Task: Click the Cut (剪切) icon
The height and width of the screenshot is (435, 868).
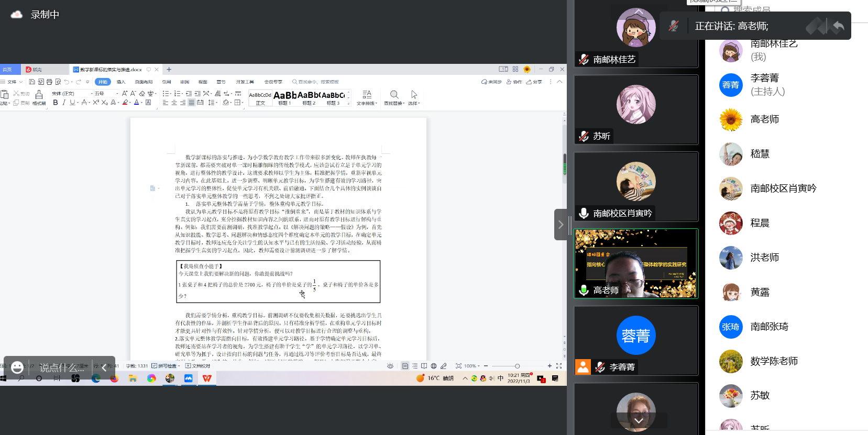Action: (x=21, y=94)
